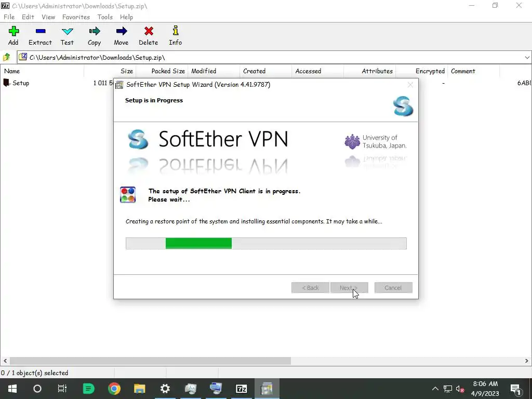Click the 7-Zip title bar icon
Viewport: 532px width, 399px height.
point(5,6)
